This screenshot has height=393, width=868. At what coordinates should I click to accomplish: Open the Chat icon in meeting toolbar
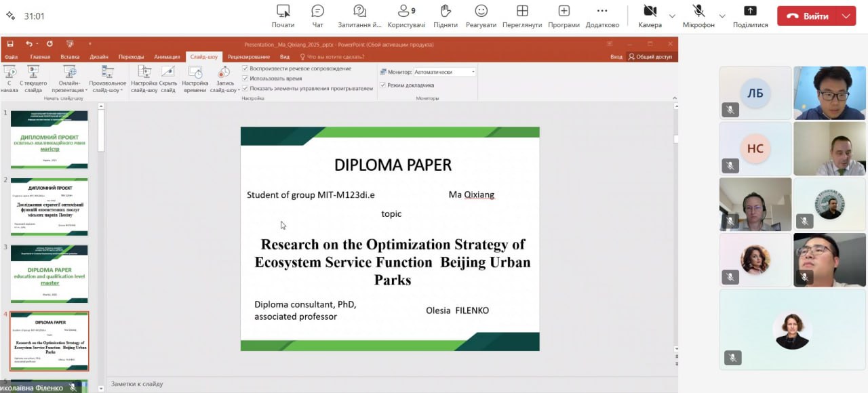[317, 12]
